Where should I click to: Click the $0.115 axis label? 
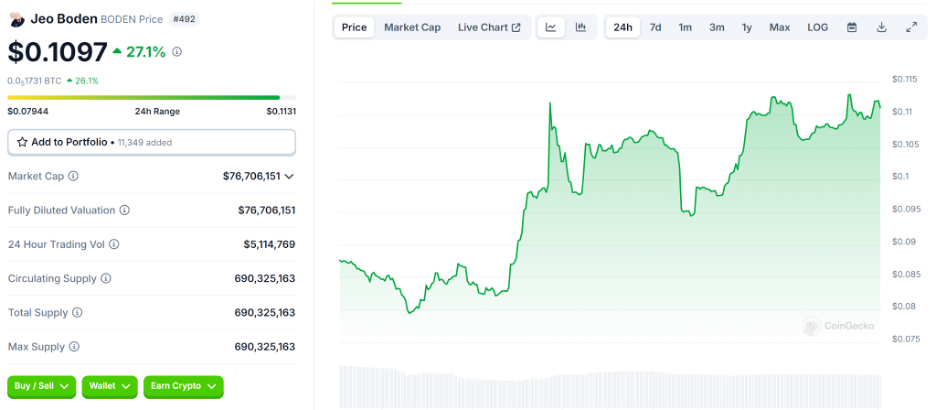(904, 79)
